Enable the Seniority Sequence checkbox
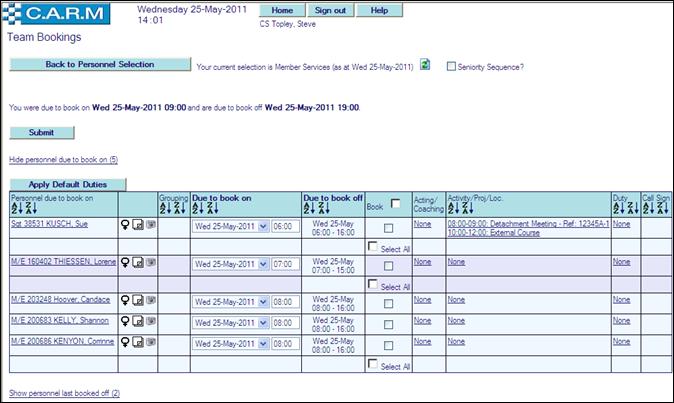674x403 pixels. pyautogui.click(x=451, y=66)
